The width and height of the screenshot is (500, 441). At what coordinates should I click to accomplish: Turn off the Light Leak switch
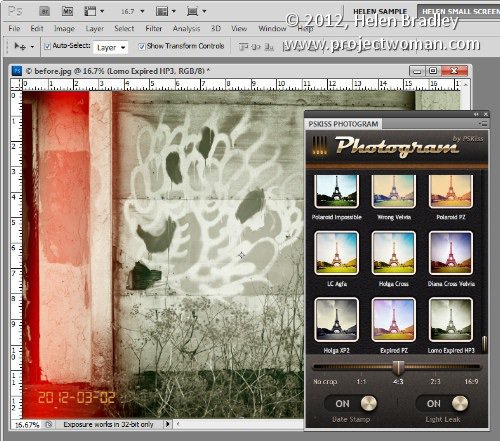pos(442,403)
